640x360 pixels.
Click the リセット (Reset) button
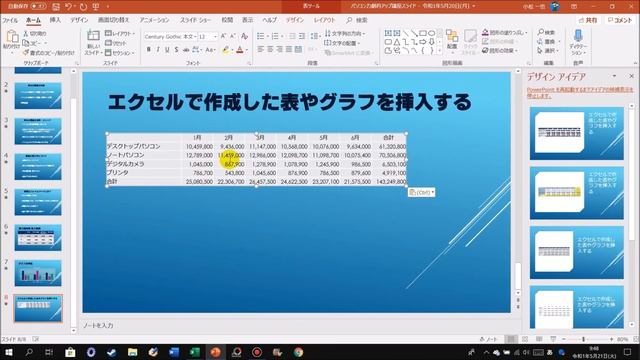click(x=116, y=43)
